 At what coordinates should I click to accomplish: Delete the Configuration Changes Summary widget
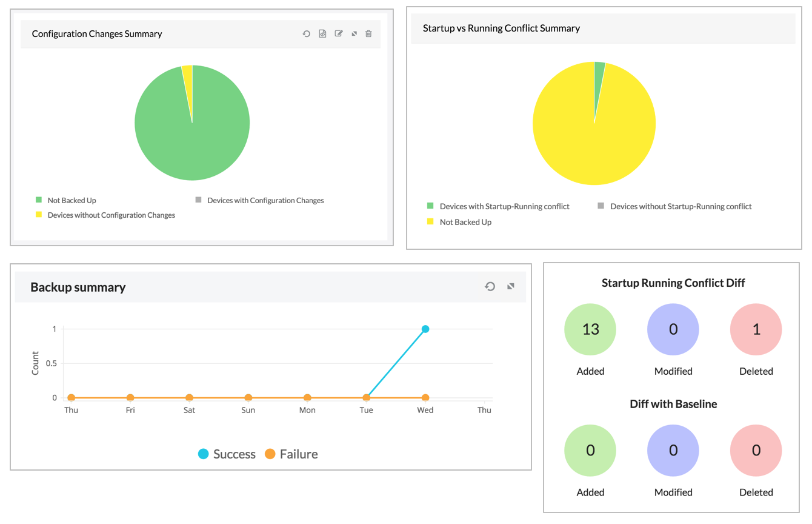click(x=368, y=34)
